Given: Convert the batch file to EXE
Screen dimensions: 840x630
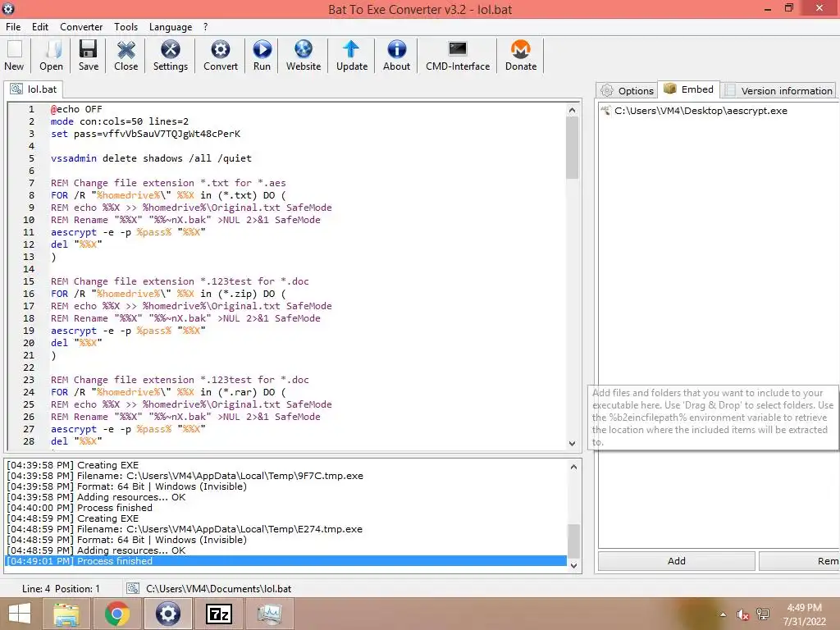Looking at the screenshot, I should pyautogui.click(x=220, y=56).
